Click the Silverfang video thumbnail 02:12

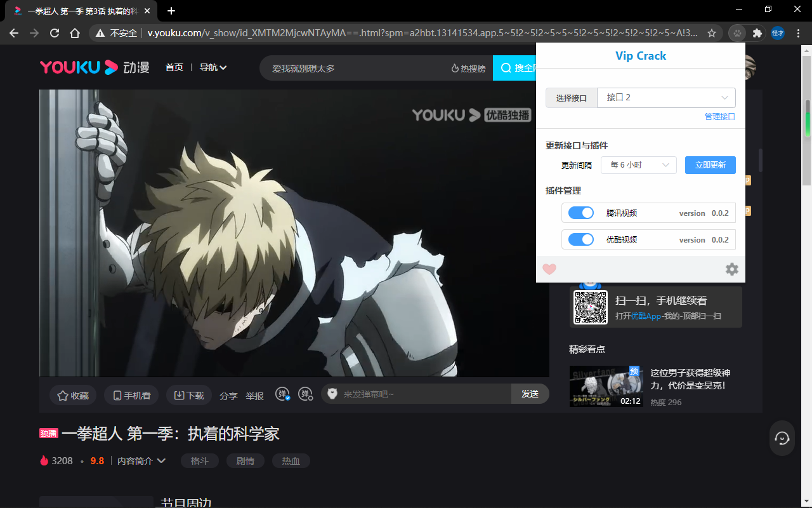606,386
